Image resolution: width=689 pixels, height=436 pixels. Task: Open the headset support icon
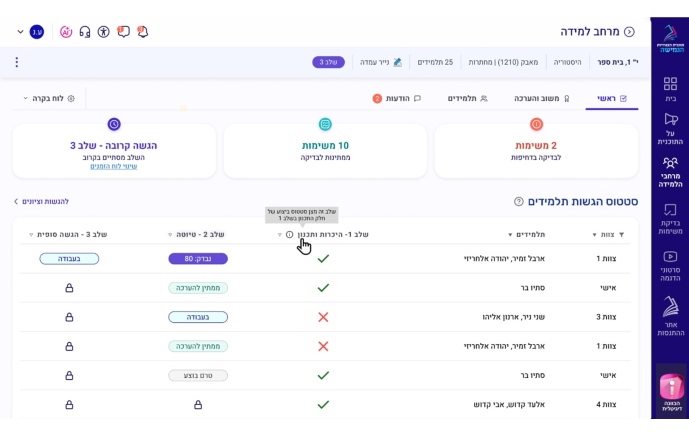click(85, 32)
